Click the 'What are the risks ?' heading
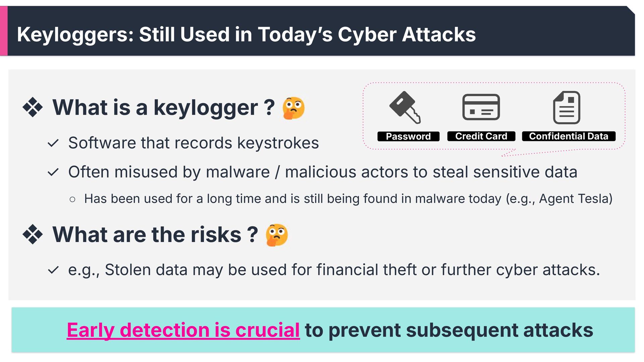Viewport: 644px width, 362px height. point(155,235)
